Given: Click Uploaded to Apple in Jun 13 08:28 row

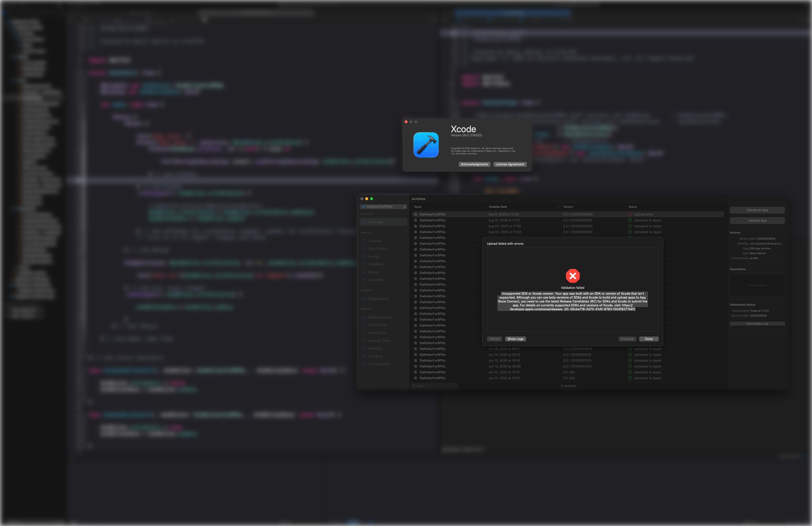Looking at the screenshot, I should click(x=647, y=366).
